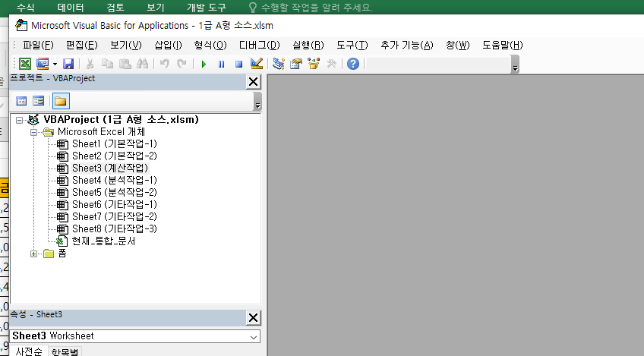Click the Copy toolbar icon
Viewport: 644px width, 356px height.
click(x=107, y=64)
